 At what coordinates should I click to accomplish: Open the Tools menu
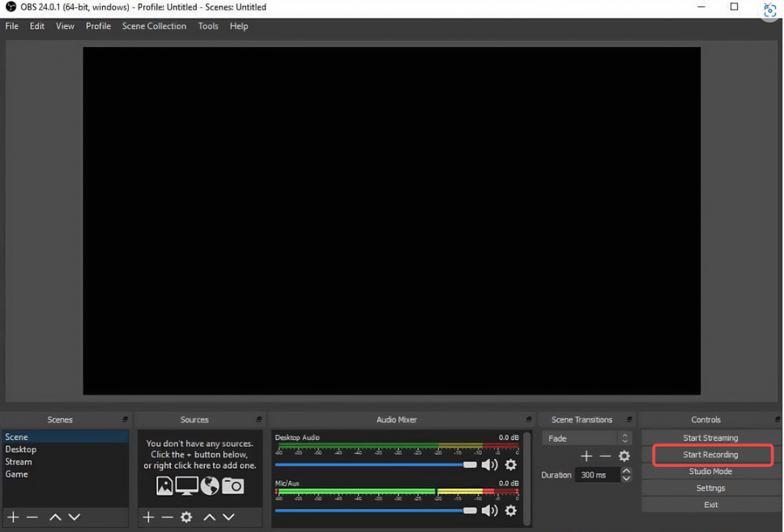click(x=208, y=26)
